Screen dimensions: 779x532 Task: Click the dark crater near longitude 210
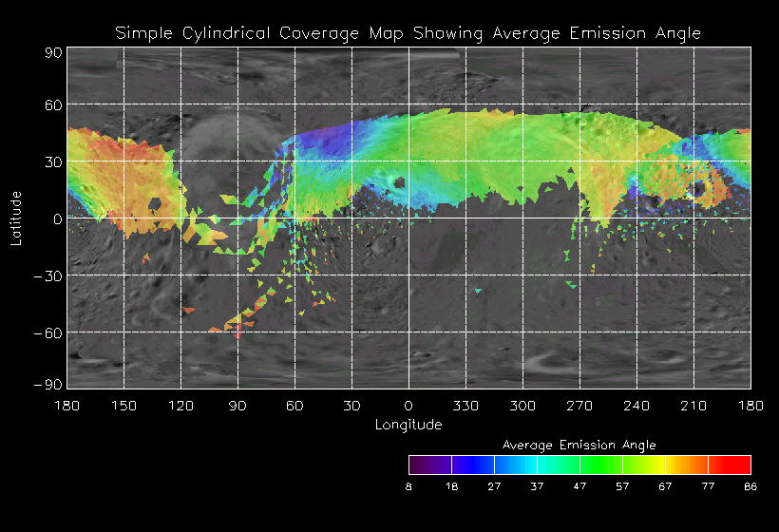698,189
